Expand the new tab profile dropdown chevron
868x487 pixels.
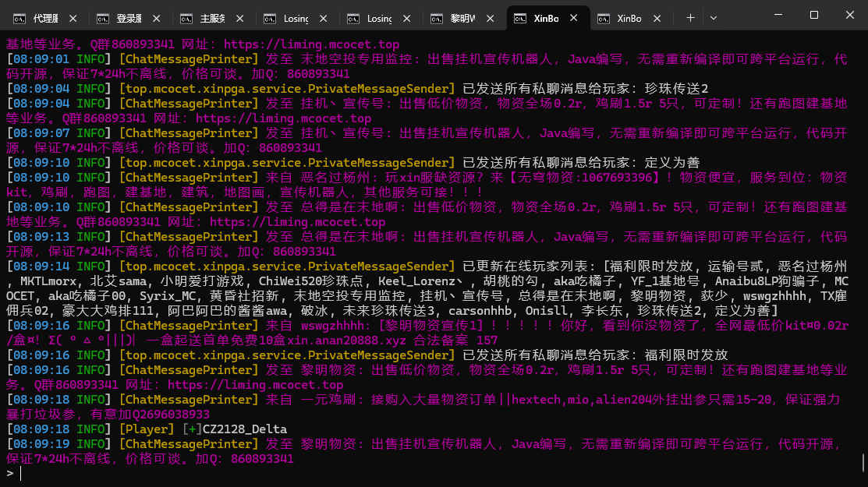[713, 17]
